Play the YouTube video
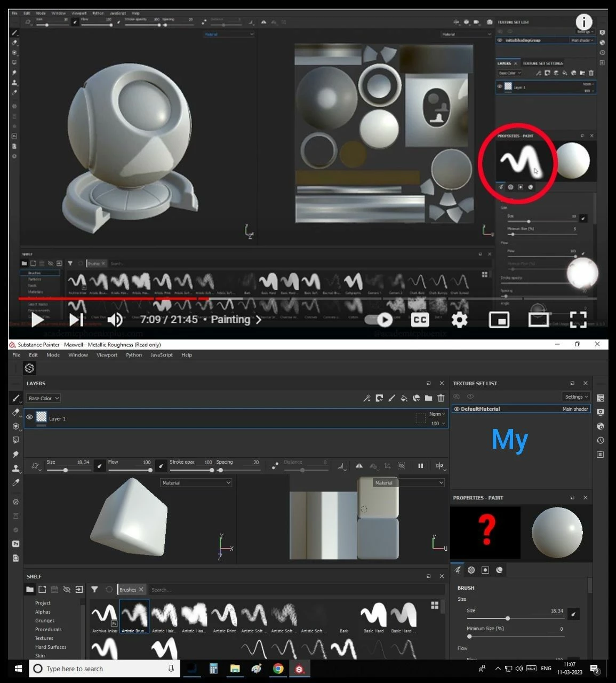The width and height of the screenshot is (616, 683). [x=37, y=320]
